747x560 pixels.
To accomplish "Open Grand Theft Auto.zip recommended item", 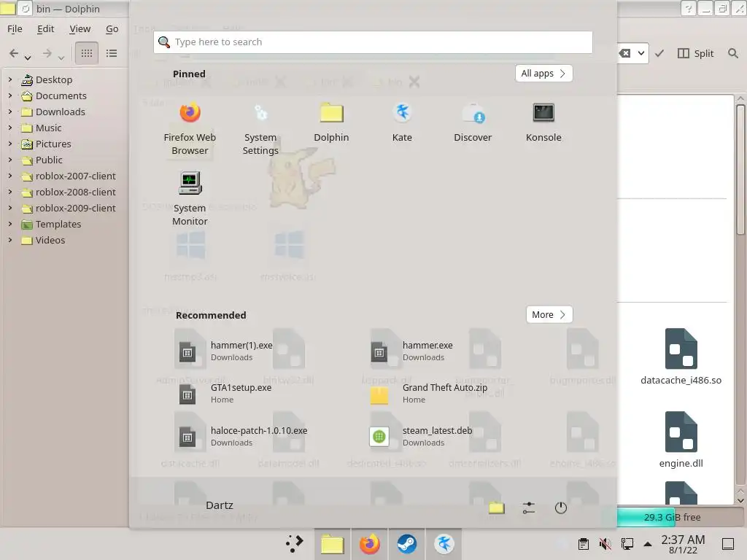I will [x=429, y=393].
